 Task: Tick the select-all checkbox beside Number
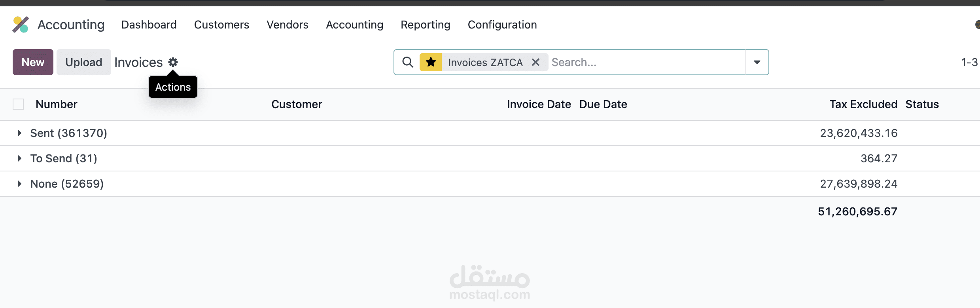click(18, 104)
